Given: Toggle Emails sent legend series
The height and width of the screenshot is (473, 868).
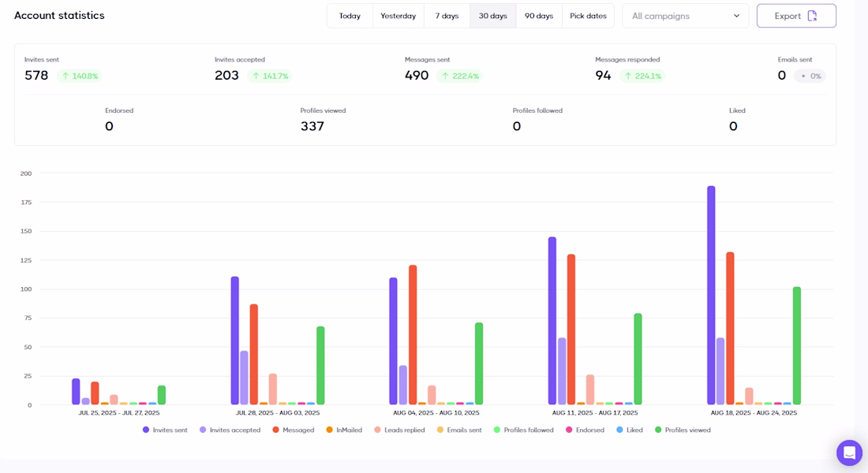Looking at the screenshot, I should click(459, 430).
